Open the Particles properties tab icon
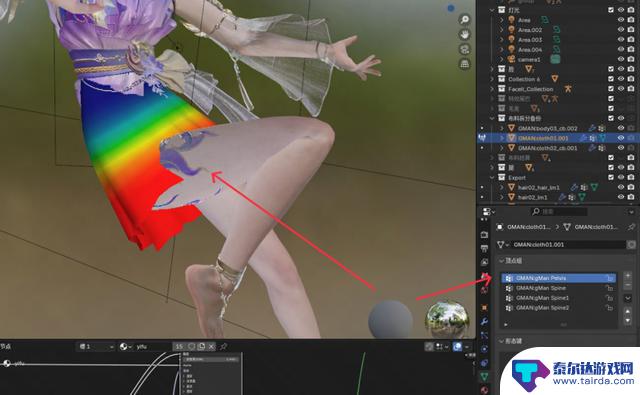The width and height of the screenshot is (640, 395). [x=484, y=335]
